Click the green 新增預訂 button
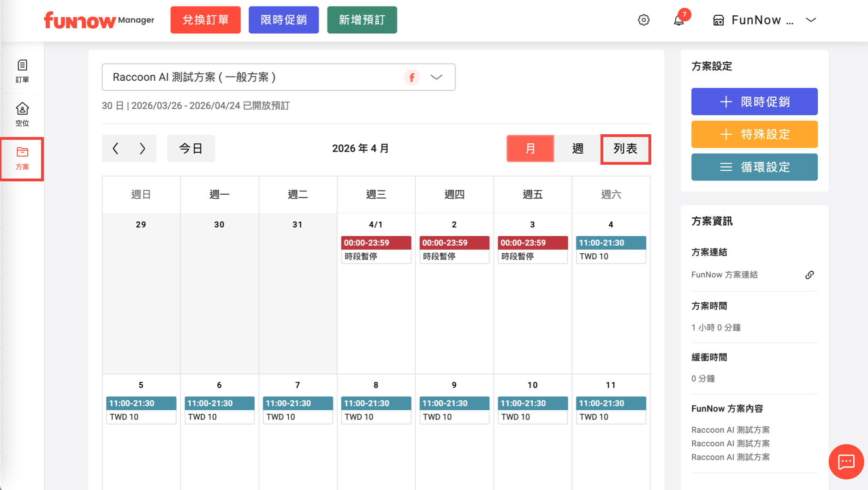 click(x=362, y=20)
